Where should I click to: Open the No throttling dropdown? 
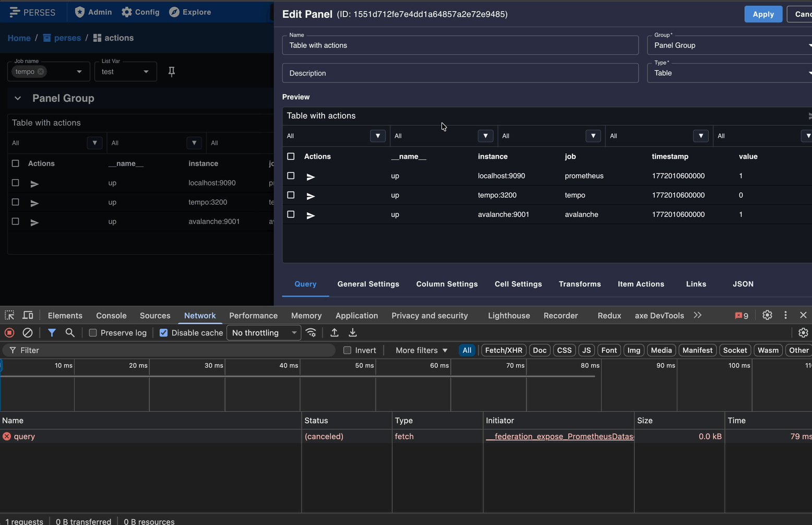coord(264,333)
